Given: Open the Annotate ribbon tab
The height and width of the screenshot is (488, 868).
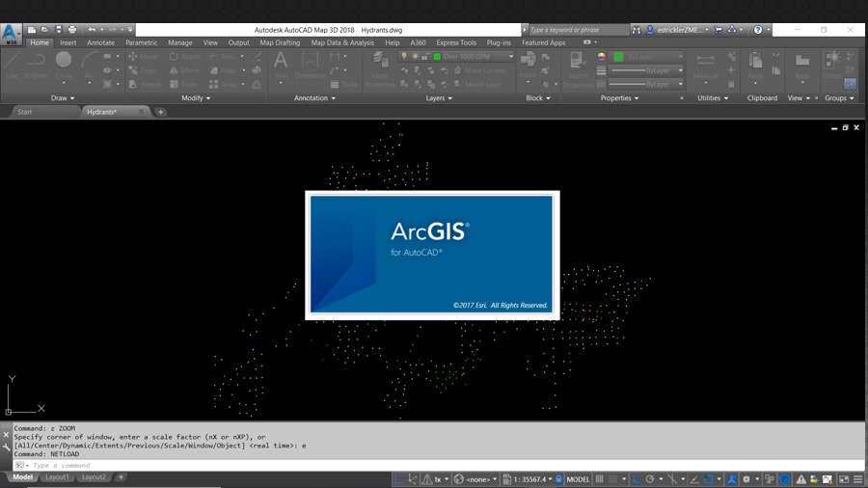Looking at the screenshot, I should 100,42.
